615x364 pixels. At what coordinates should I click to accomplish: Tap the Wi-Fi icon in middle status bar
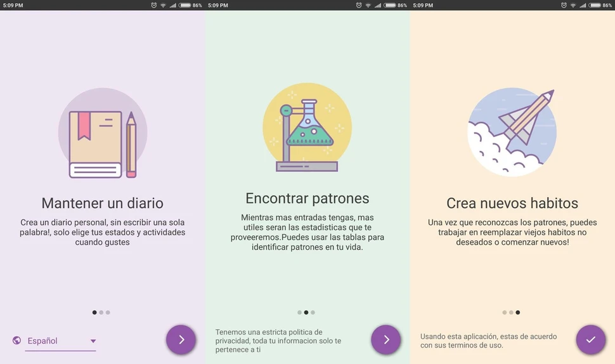(368, 5)
